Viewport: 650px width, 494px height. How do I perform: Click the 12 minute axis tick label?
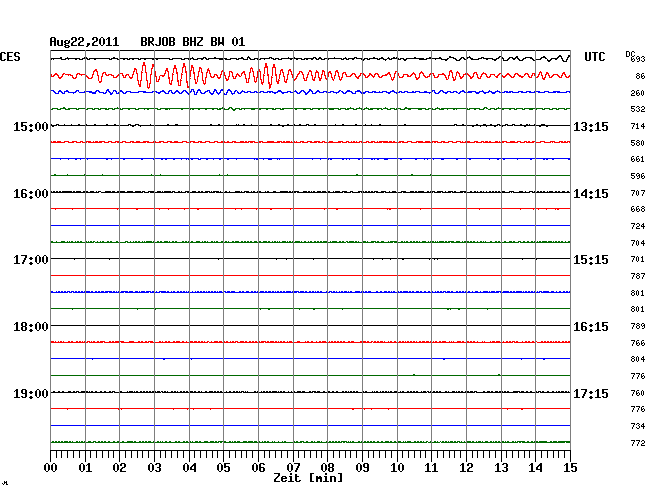point(466,468)
